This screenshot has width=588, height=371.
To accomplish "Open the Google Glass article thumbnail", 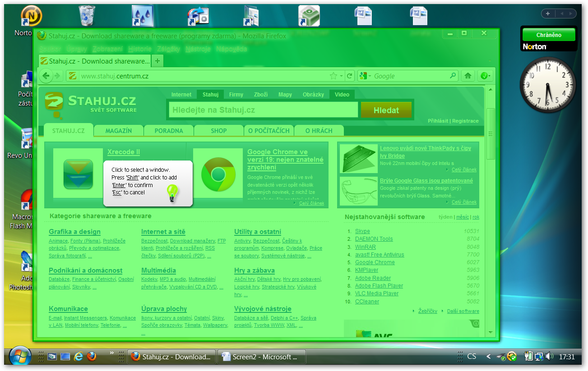I will click(x=359, y=191).
